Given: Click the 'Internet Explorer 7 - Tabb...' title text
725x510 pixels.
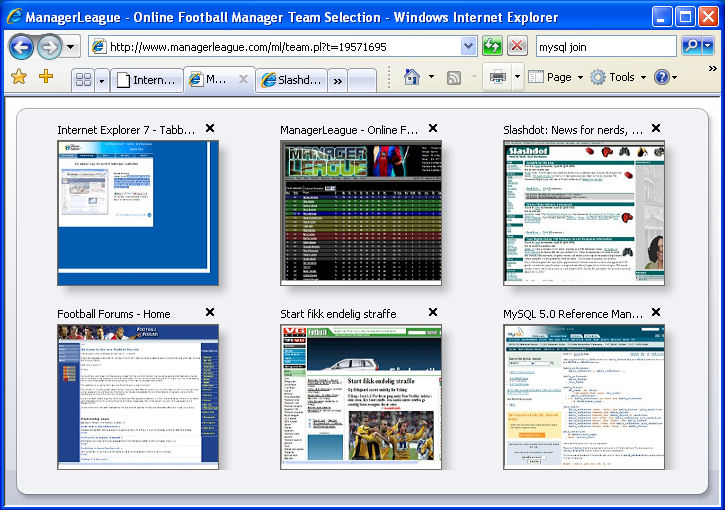Looking at the screenshot, I should 126,130.
